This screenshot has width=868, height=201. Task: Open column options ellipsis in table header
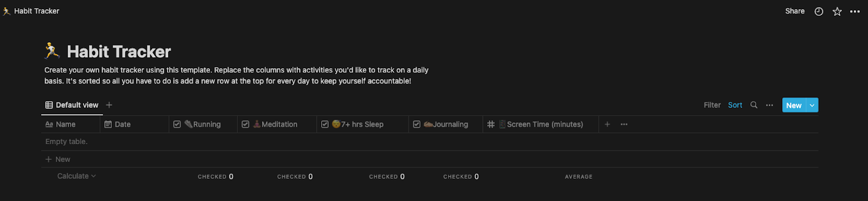pyautogui.click(x=624, y=125)
